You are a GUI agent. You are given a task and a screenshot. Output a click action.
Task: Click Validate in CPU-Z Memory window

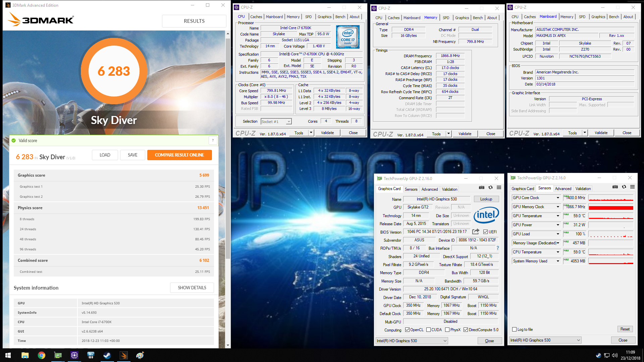pos(465,134)
